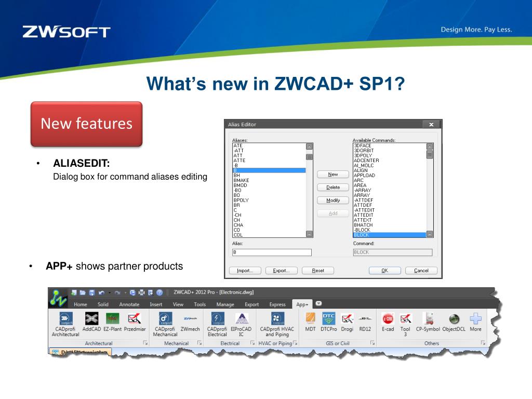Click the New button in Alias Editor

(333, 175)
